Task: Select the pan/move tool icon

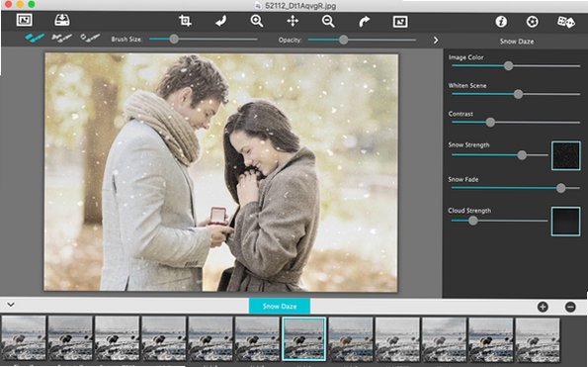Action: 293,21
